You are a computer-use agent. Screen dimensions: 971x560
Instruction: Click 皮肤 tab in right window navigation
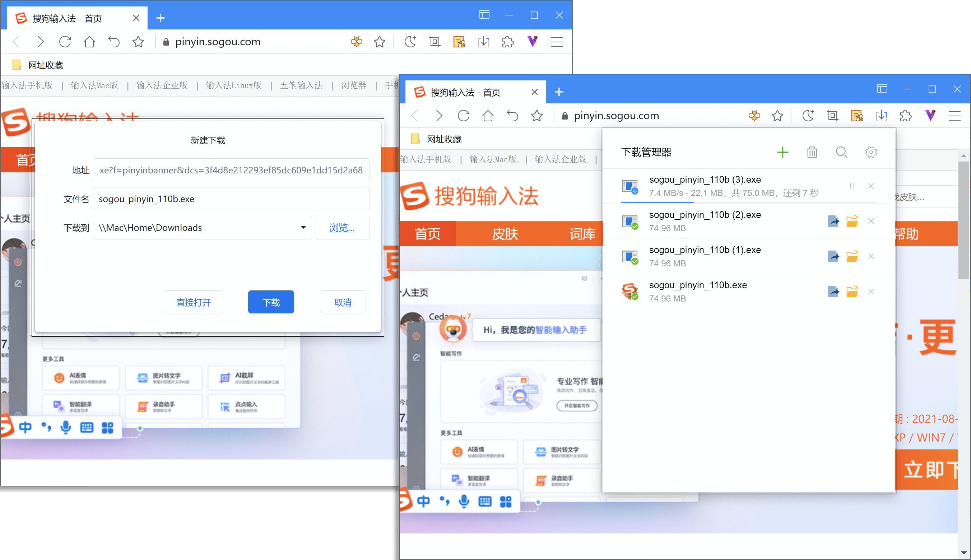coord(505,234)
